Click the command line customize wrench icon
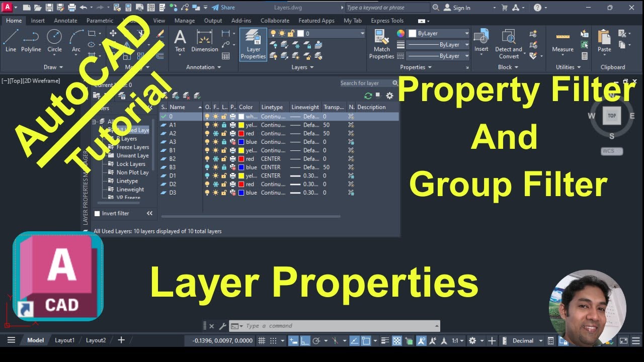Screen dimensions: 644x362 tap(222, 326)
